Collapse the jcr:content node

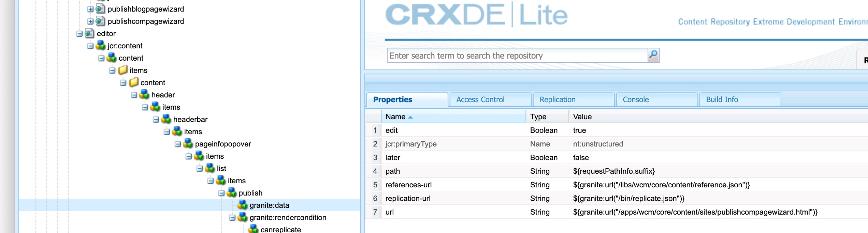[90, 46]
